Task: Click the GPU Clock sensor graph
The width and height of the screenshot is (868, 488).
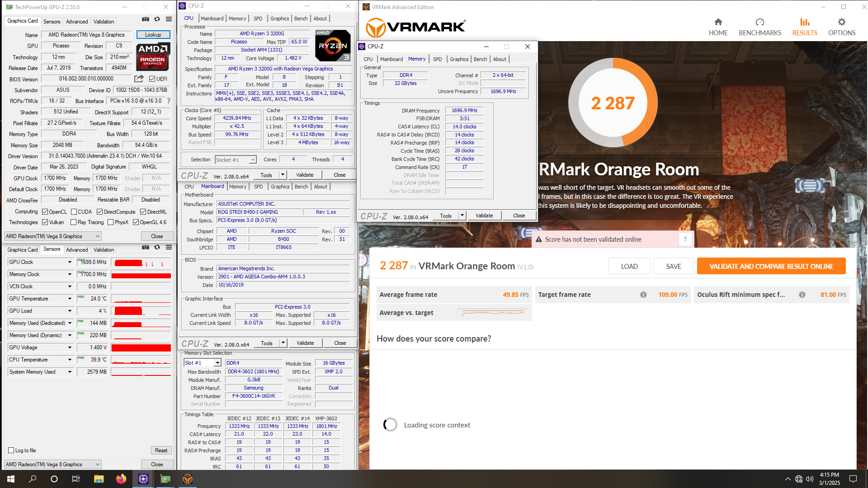Action: (141, 262)
